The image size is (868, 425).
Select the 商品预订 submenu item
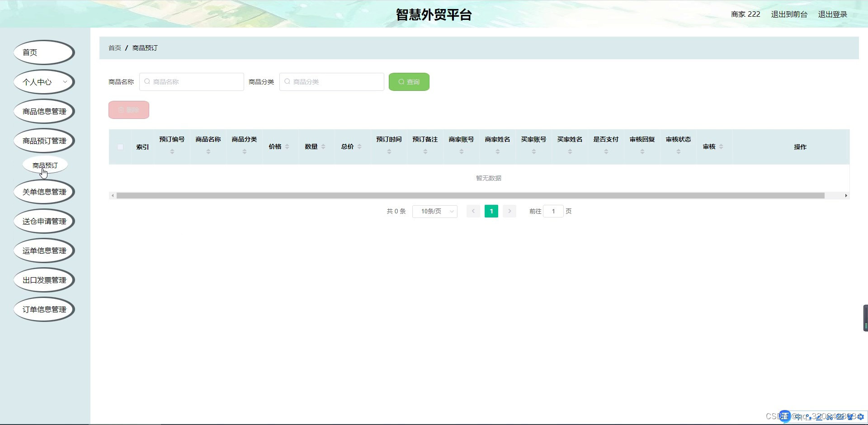point(45,165)
